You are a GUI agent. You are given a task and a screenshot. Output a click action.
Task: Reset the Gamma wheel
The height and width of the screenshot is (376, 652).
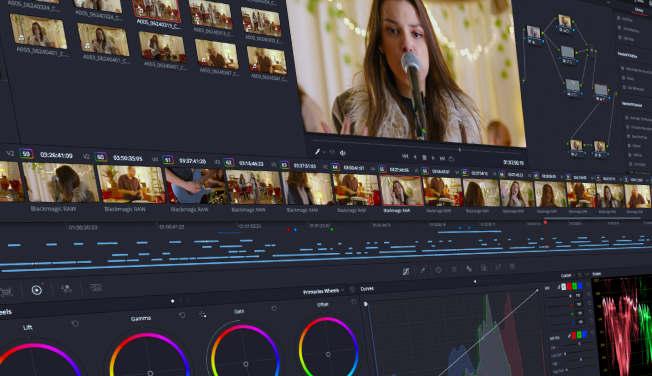[182, 315]
